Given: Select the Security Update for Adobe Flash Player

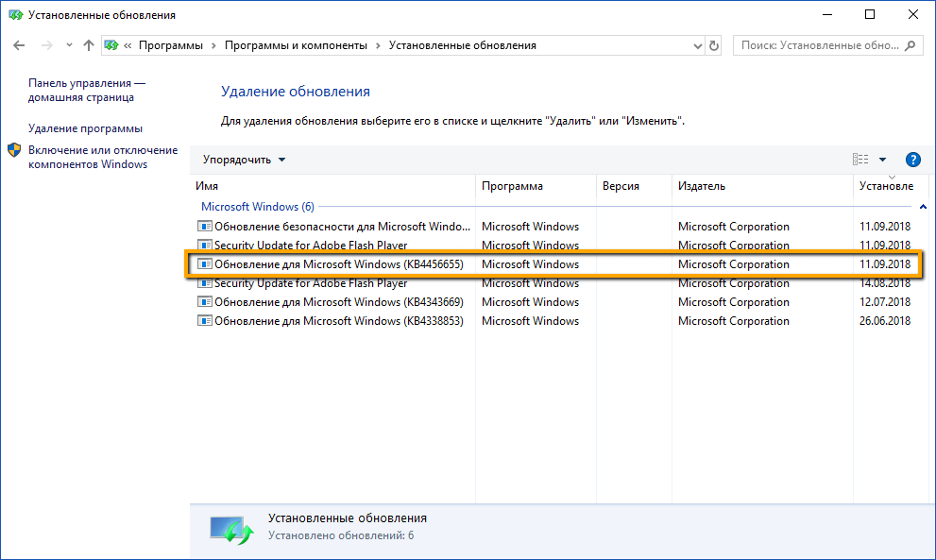Looking at the screenshot, I should (x=312, y=246).
